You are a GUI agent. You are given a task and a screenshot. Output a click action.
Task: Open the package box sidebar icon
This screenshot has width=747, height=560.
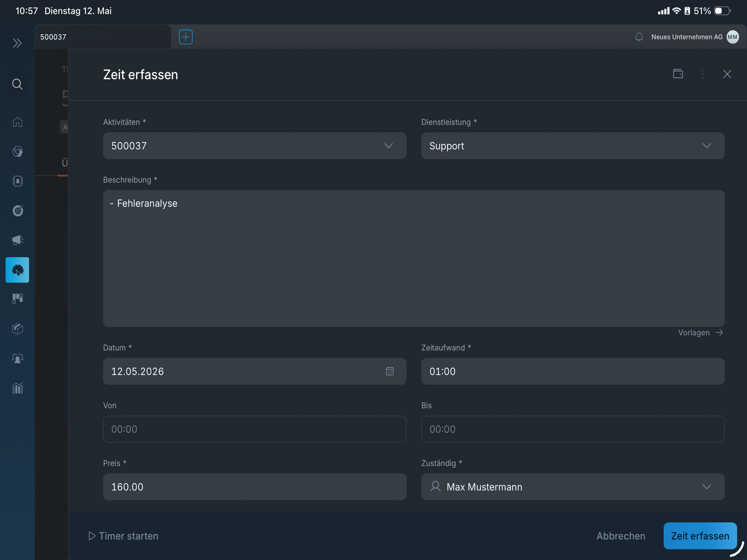coord(18,329)
